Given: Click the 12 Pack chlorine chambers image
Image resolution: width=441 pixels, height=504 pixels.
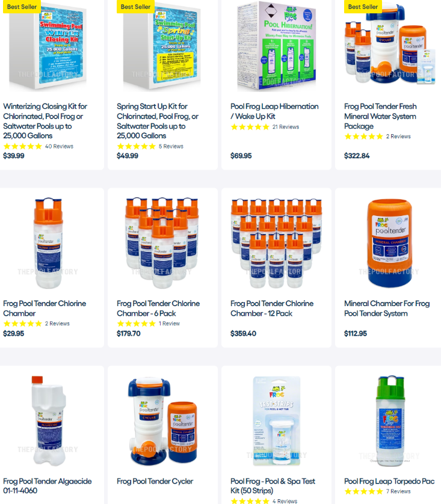Looking at the screenshot, I should tap(276, 243).
